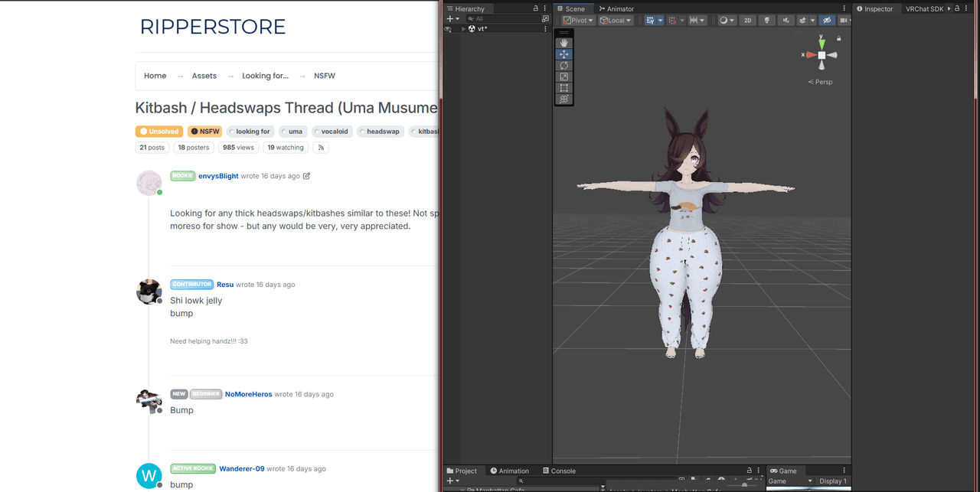The height and width of the screenshot is (492, 980).
Task: Toggle hidden objects visibility in Scene toolbar
Action: point(827,21)
